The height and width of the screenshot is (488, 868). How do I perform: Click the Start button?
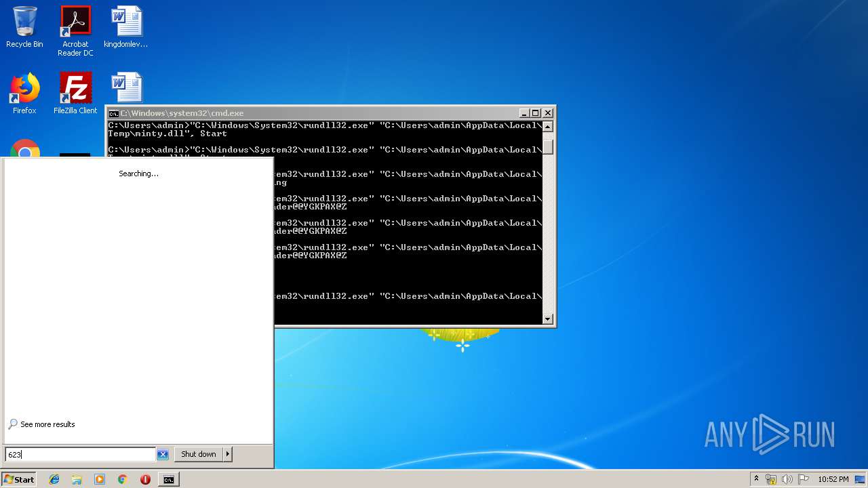pyautogui.click(x=19, y=479)
